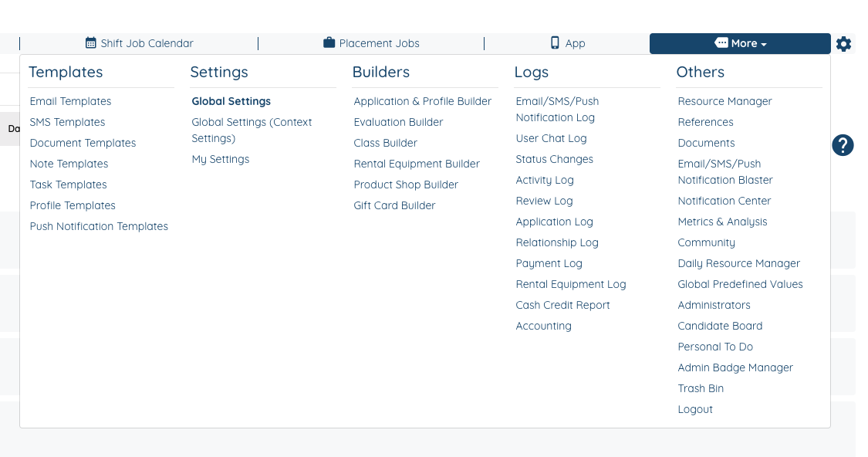Go to SMS Templates

pos(68,122)
